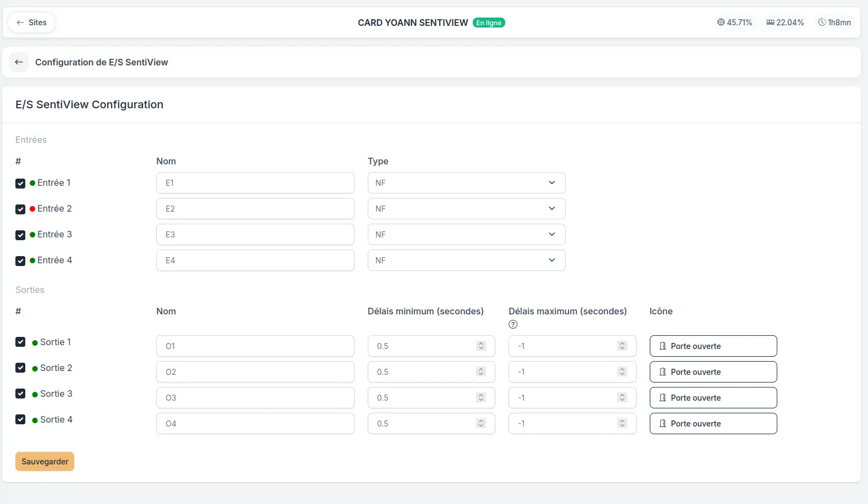Click the maximum delay stepper for Sortie 2
868x504 pixels.
coord(622,372)
